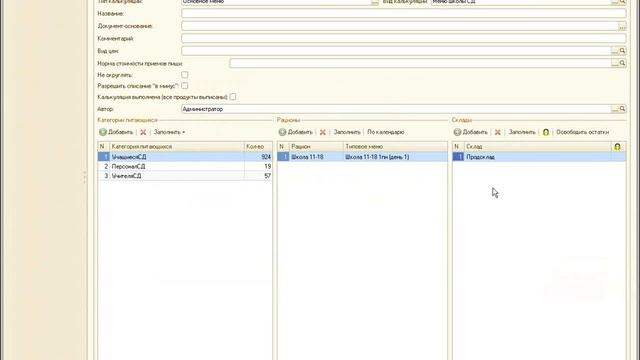Select the Продсклад warehouse row
Screen dimensions: 640x360
click(x=538, y=157)
